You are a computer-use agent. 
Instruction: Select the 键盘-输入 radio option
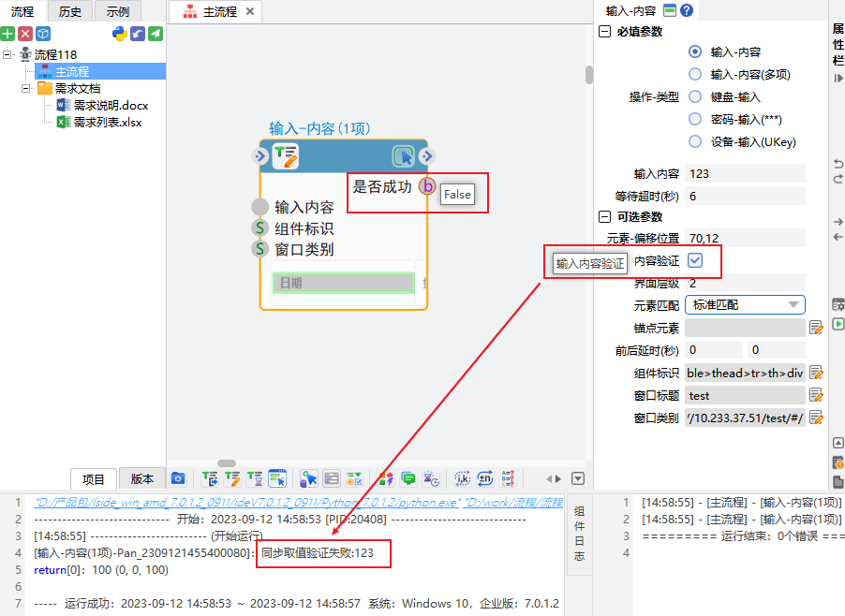click(695, 96)
